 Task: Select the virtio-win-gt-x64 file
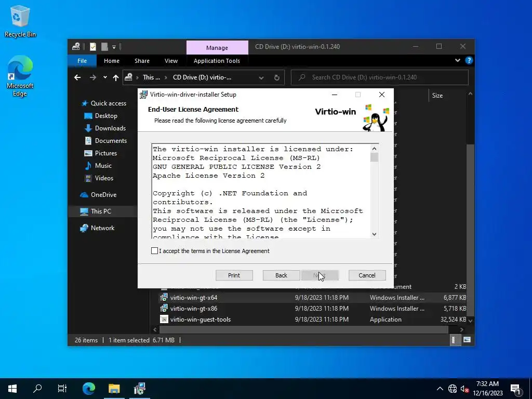coord(194,298)
